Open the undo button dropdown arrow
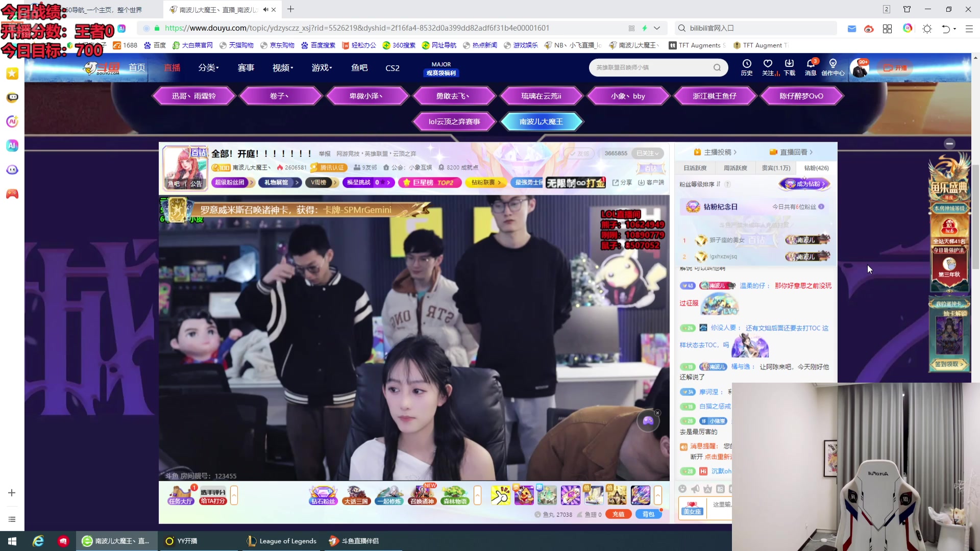The height and width of the screenshot is (551, 980). 954,29
